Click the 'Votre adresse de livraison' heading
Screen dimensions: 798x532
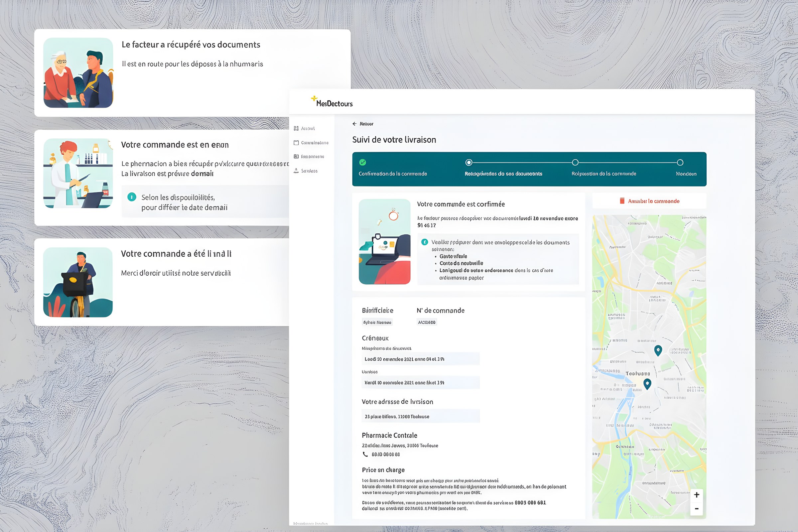tap(397, 402)
